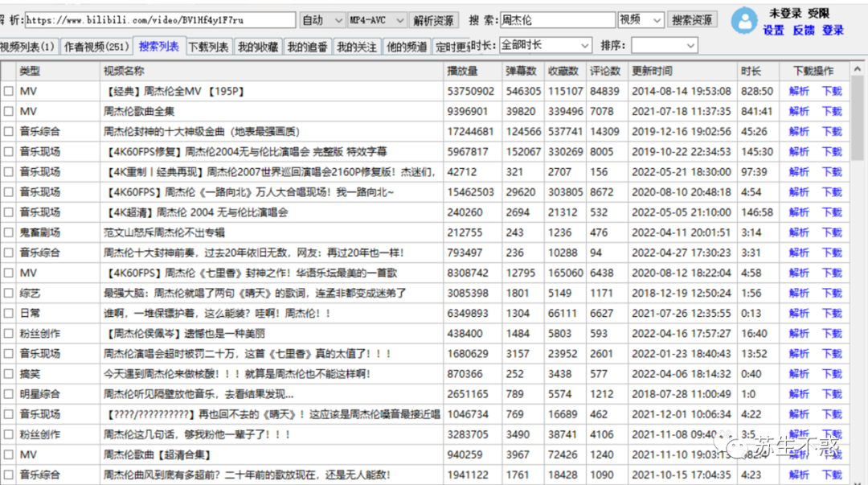The height and width of the screenshot is (485, 868).
Task: Click the 登录 login link
Action: [x=833, y=31]
